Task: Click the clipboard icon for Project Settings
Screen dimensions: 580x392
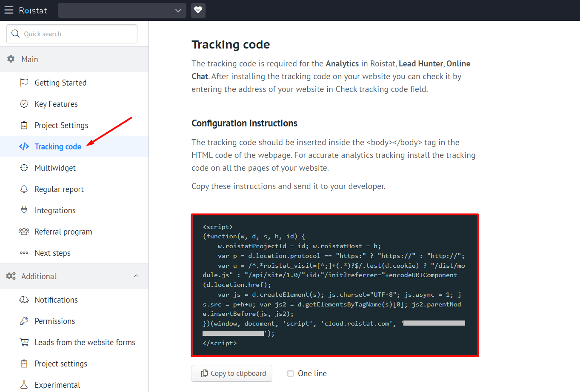Action: coord(24,125)
